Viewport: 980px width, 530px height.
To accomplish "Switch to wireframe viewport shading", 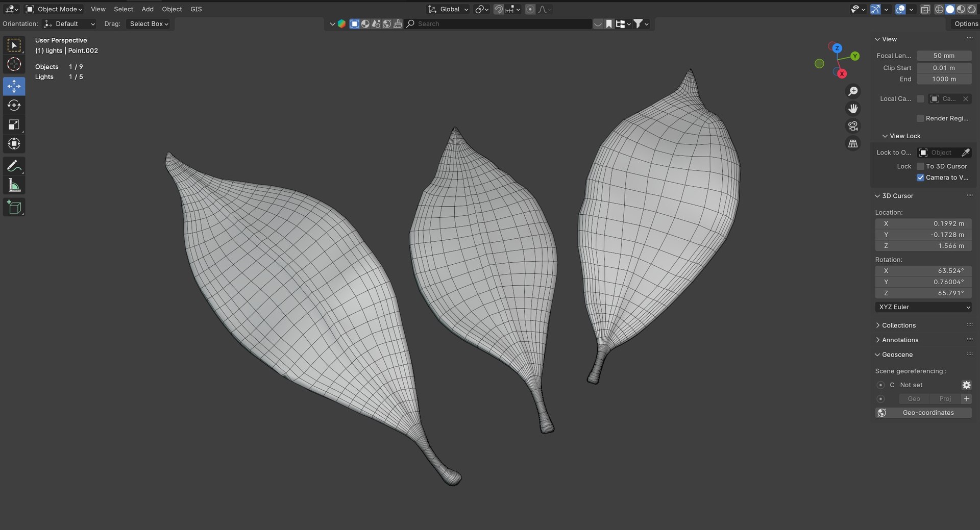I will pyautogui.click(x=939, y=9).
